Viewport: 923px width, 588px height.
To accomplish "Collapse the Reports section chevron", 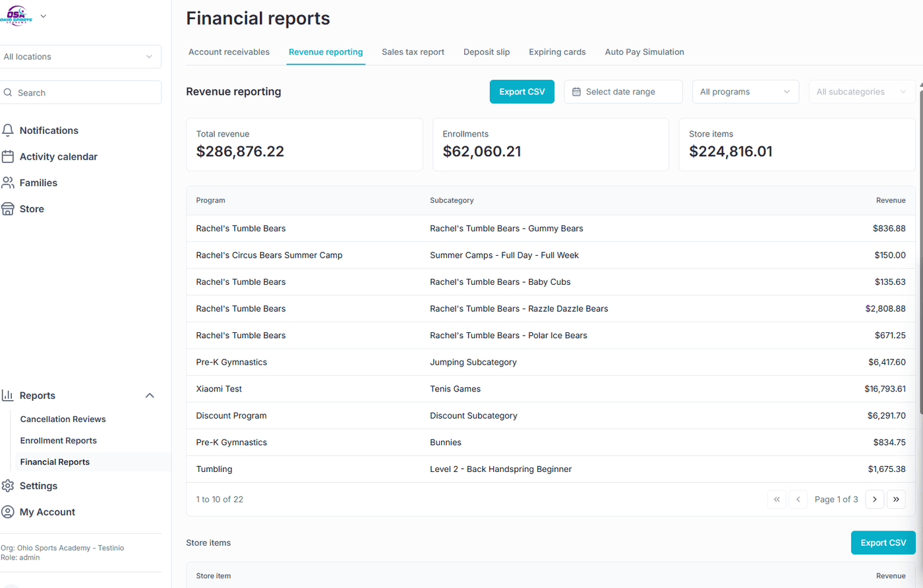I will pyautogui.click(x=150, y=396).
